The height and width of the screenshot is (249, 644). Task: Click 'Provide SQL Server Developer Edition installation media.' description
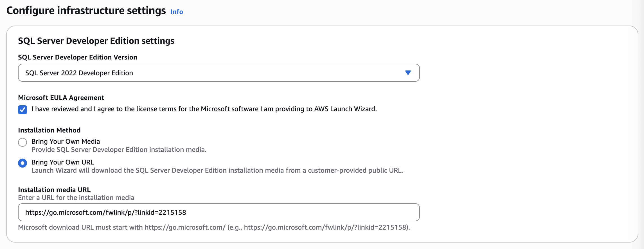pos(119,150)
